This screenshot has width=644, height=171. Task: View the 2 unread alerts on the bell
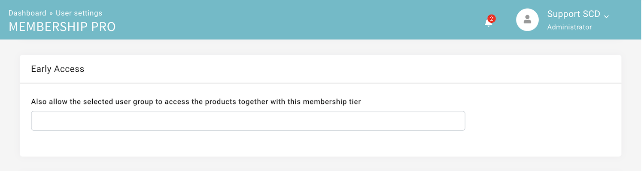(x=492, y=18)
